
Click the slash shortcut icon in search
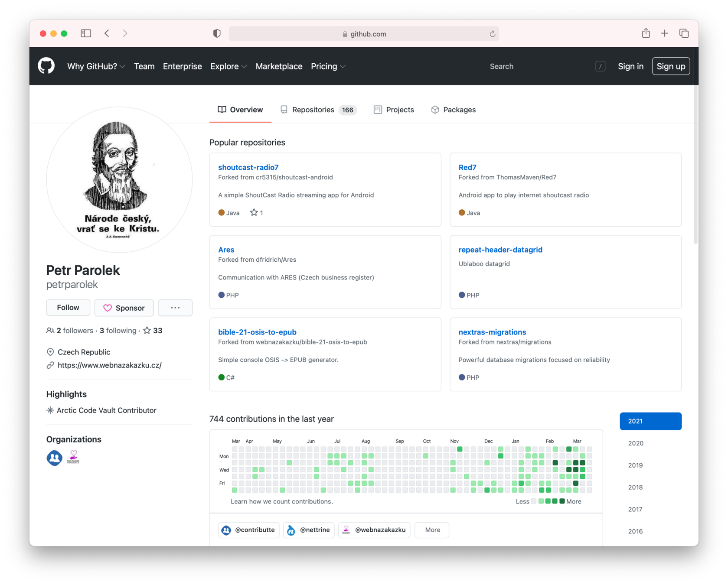click(x=600, y=66)
